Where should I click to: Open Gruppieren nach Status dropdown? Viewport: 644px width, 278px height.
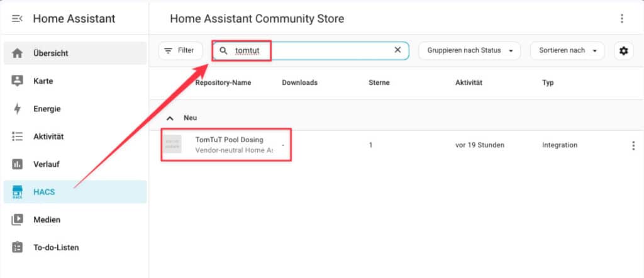pos(470,51)
